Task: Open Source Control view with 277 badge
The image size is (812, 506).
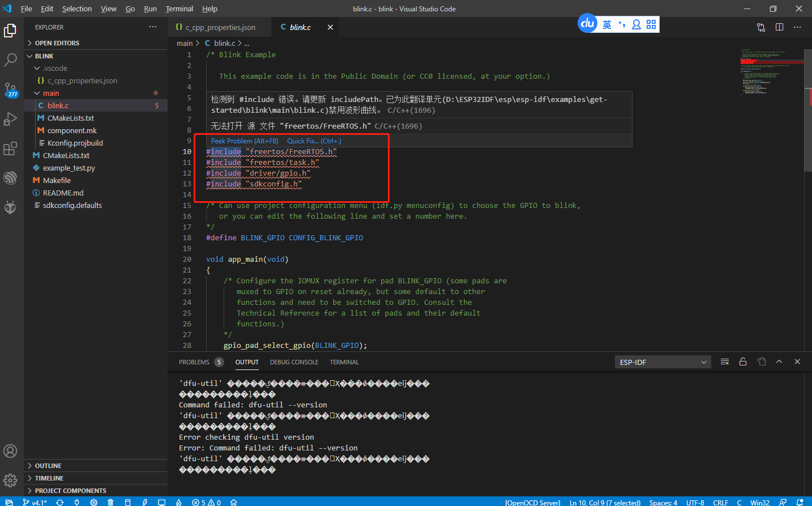Action: coord(10,90)
